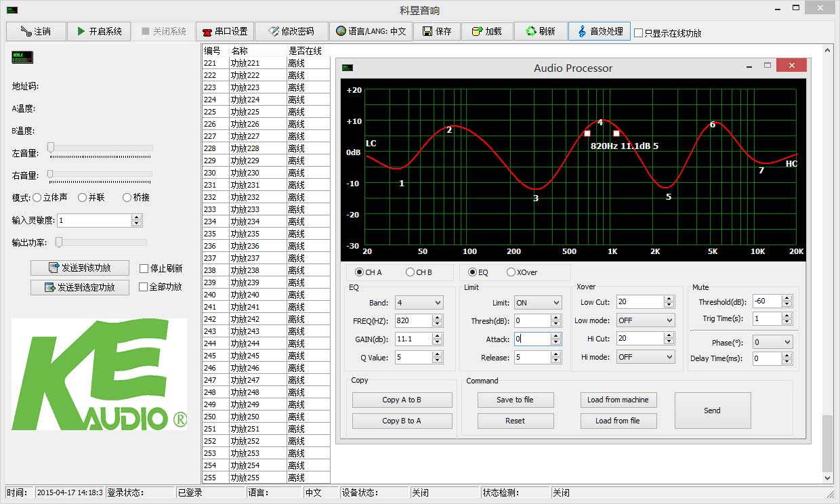The height and width of the screenshot is (504, 840).
Task: Click the Copy A to B button
Action: click(x=402, y=400)
